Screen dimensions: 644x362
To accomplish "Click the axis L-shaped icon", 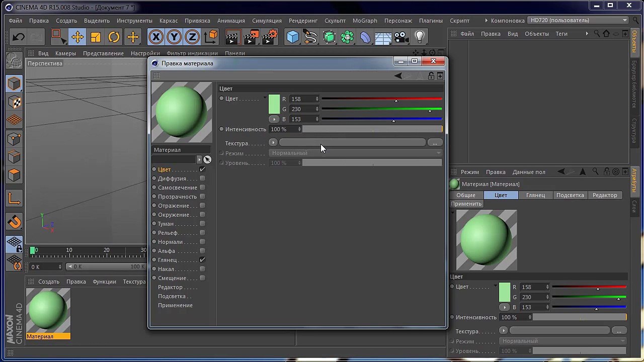I will point(14,199).
